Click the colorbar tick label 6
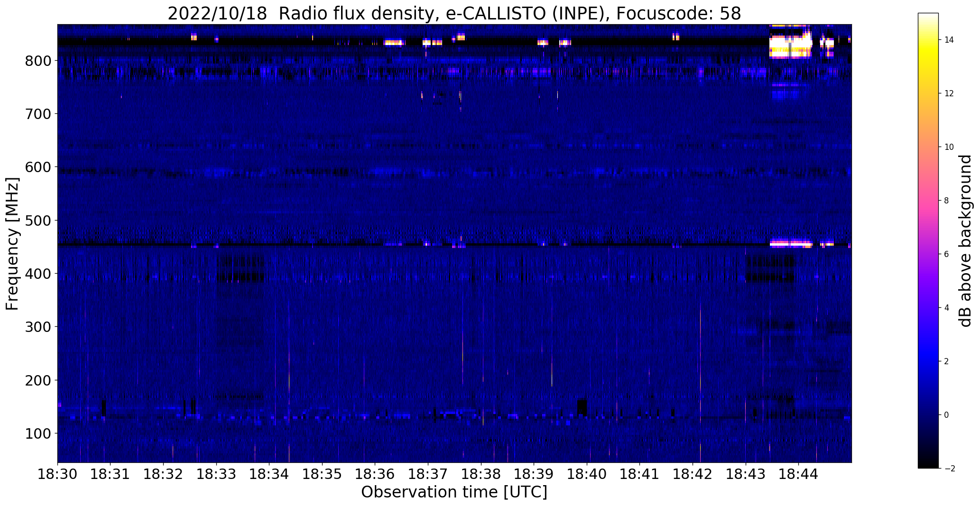This screenshot has height=506, width=980. [946, 254]
